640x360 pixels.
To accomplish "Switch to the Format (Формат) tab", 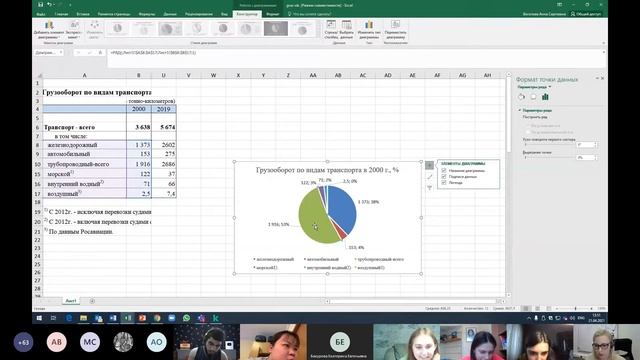I will pyautogui.click(x=272, y=14).
